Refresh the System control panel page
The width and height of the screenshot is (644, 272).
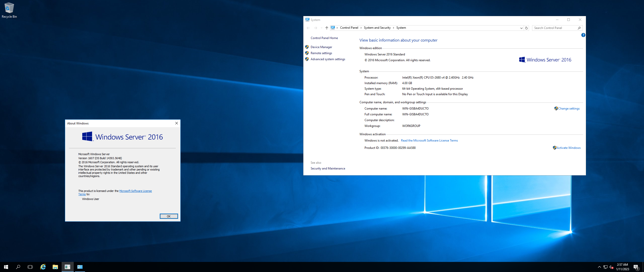pyautogui.click(x=526, y=28)
